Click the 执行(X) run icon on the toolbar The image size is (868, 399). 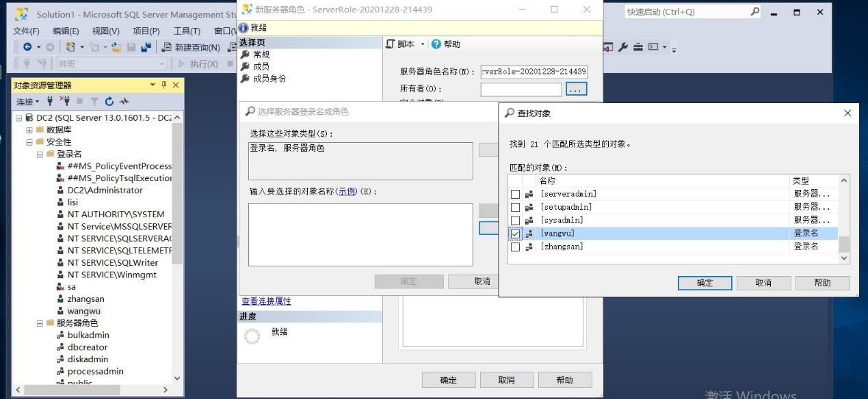click(x=182, y=63)
